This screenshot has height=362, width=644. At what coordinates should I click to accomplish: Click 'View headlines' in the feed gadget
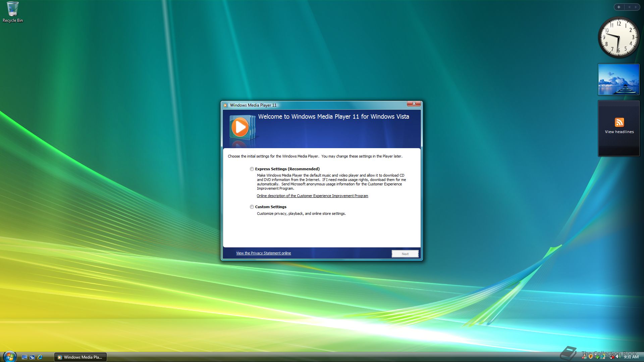pos(619,132)
